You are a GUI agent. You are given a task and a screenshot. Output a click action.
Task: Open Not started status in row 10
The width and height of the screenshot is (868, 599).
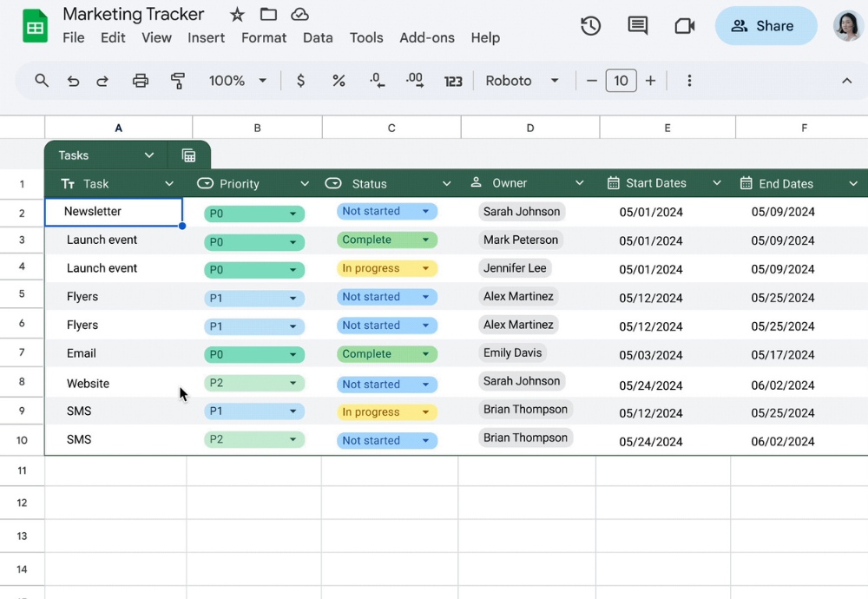[x=387, y=441]
